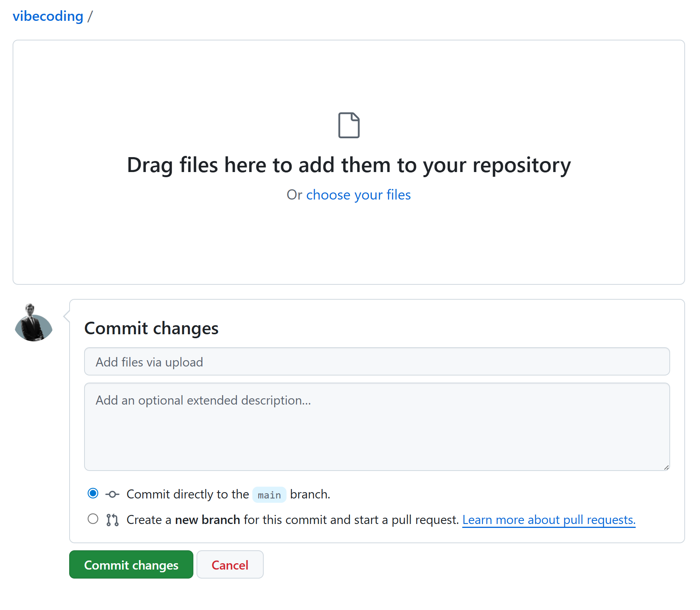
Task: Click the "Commit directly to the" label text
Action: click(x=187, y=494)
